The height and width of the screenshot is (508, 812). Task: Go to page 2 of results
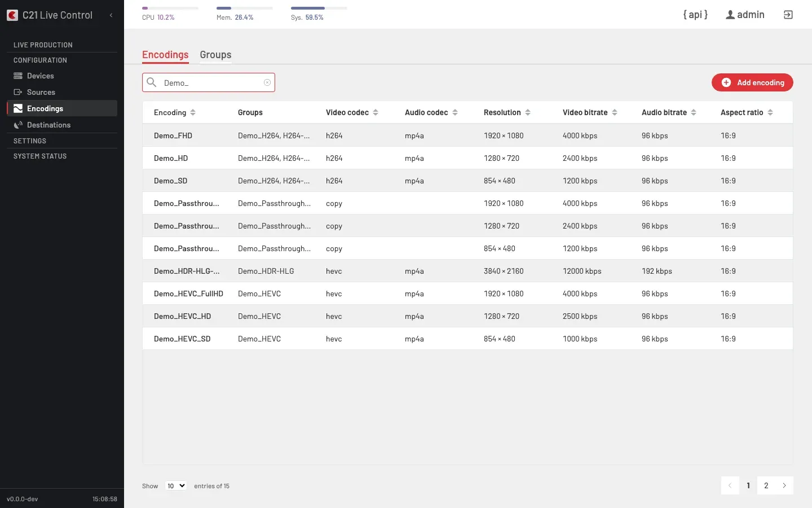766,485
